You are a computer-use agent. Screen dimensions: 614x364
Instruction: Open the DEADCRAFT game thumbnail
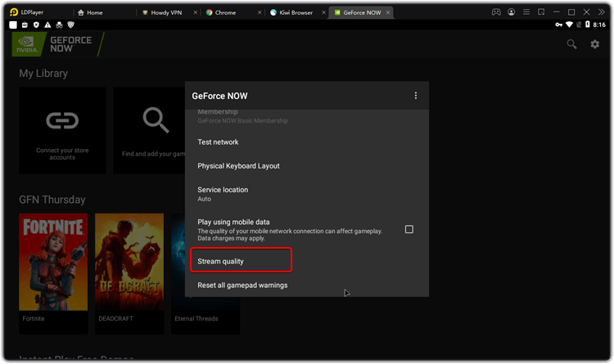129,262
